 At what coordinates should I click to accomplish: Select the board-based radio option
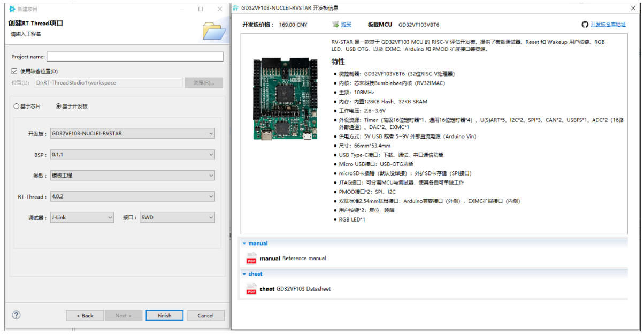(x=59, y=106)
